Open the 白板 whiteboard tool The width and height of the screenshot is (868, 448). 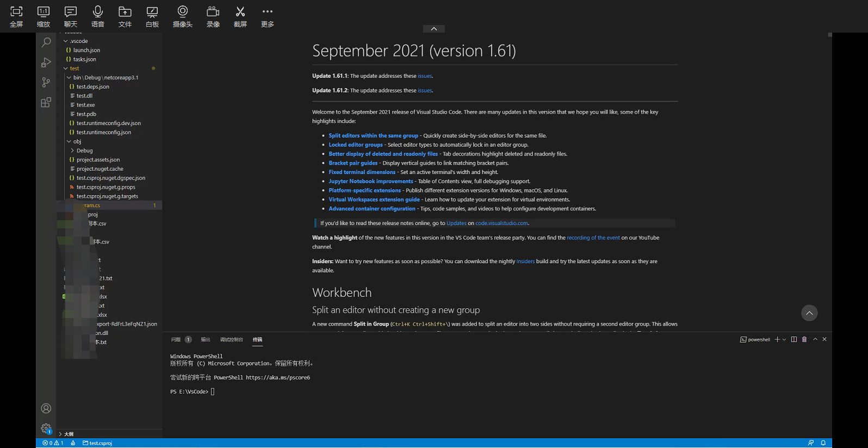152,16
